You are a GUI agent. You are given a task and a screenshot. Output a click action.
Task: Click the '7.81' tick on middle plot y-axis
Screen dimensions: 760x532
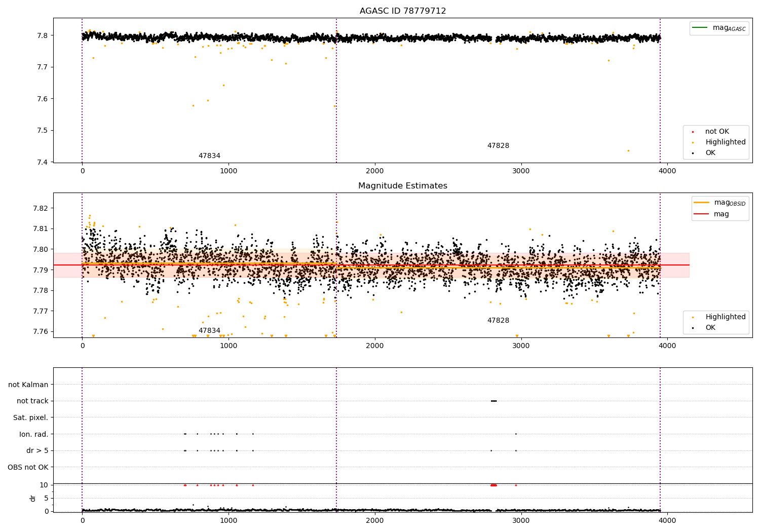click(41, 229)
